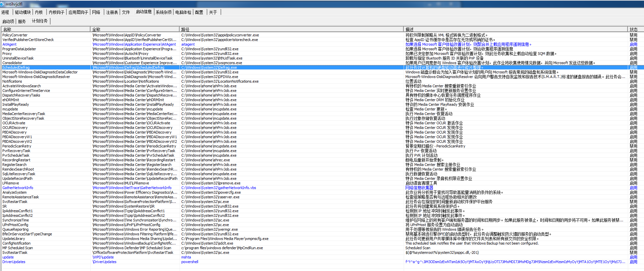The width and height of the screenshot is (644, 271).
Task: Switch to the 进程 tab
Action: [x=5, y=12]
